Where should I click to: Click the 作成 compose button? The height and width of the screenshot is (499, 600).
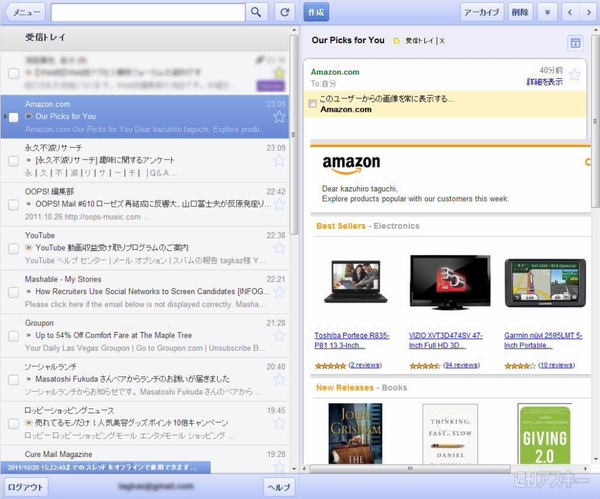316,12
